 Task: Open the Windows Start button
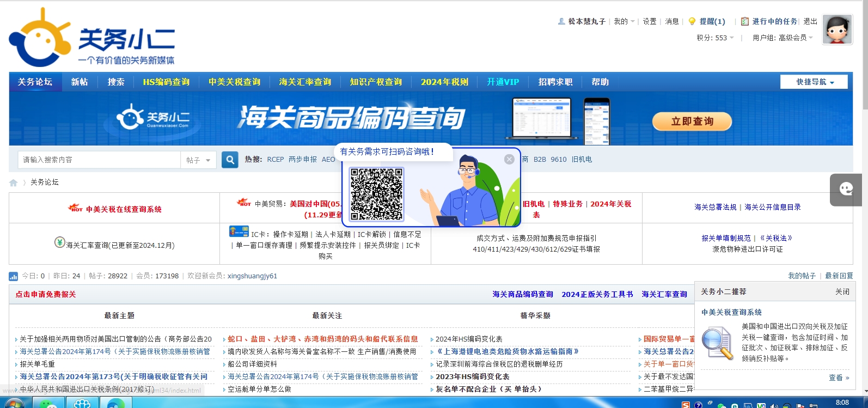pos(14,403)
